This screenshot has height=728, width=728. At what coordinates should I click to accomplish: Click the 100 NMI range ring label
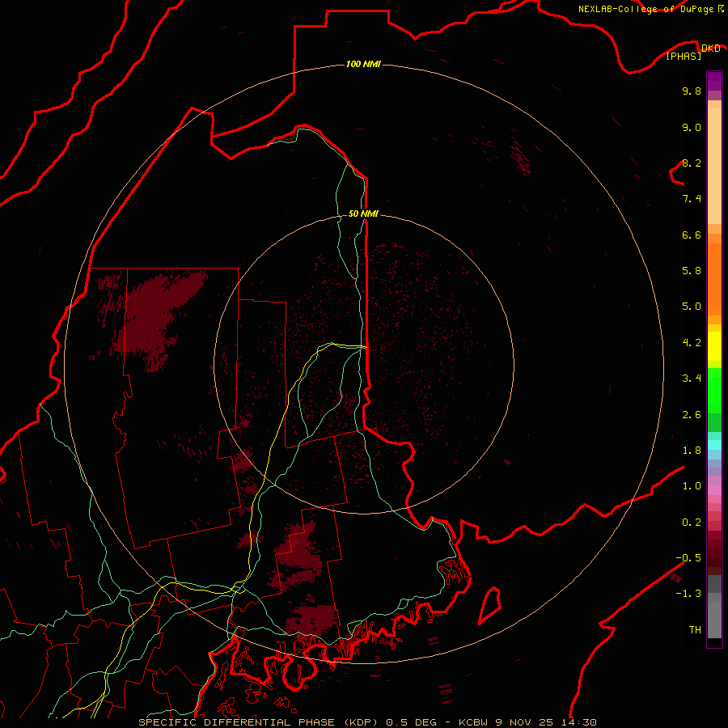point(363,64)
